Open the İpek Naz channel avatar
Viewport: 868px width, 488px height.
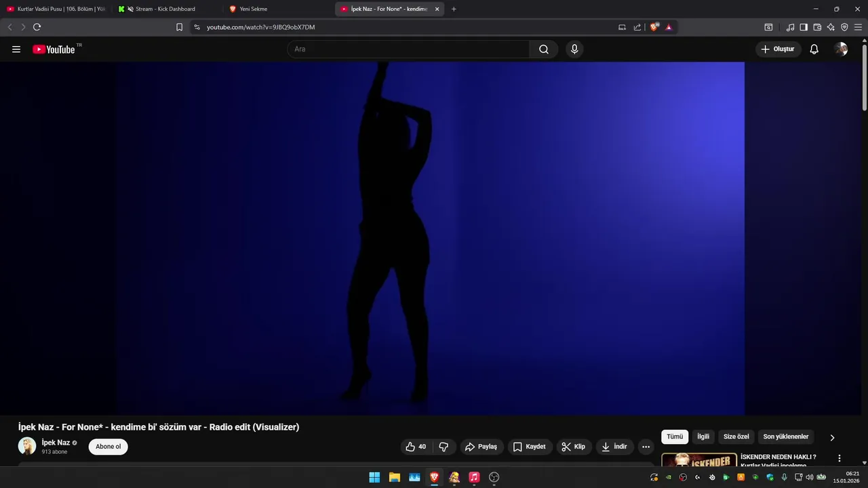pos(27,446)
